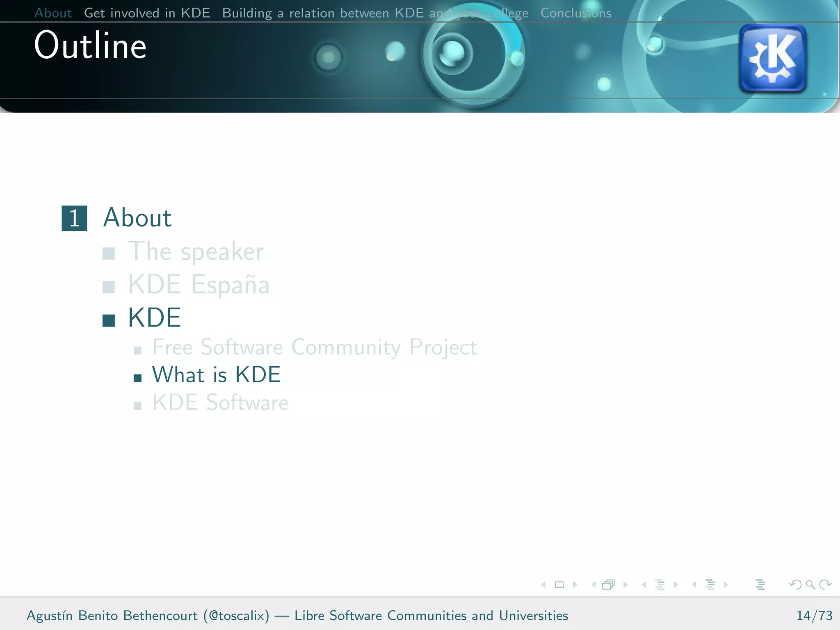
Task: Click the KDE logo icon
Action: pyautogui.click(x=773, y=58)
